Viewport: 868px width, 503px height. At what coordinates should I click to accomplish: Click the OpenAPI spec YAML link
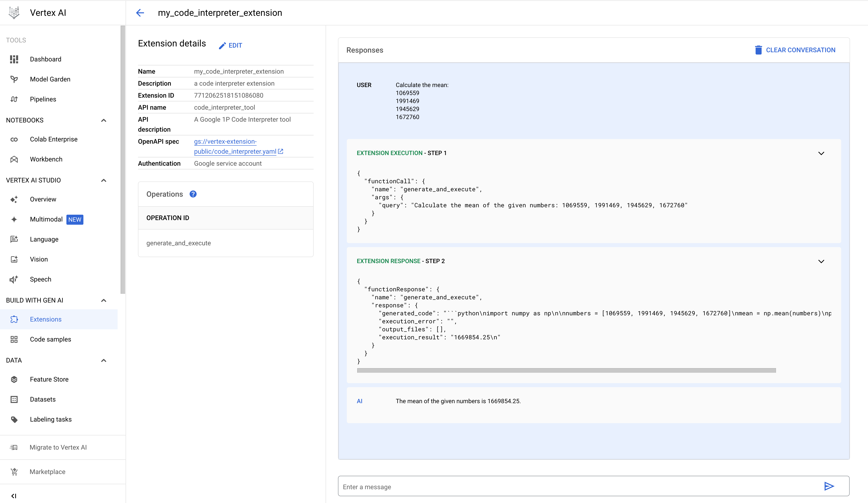click(235, 146)
